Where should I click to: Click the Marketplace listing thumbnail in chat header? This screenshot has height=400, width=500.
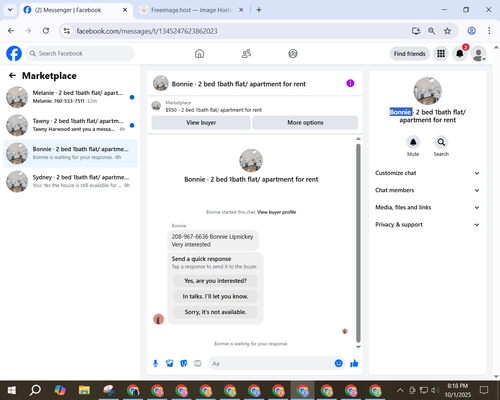(156, 106)
